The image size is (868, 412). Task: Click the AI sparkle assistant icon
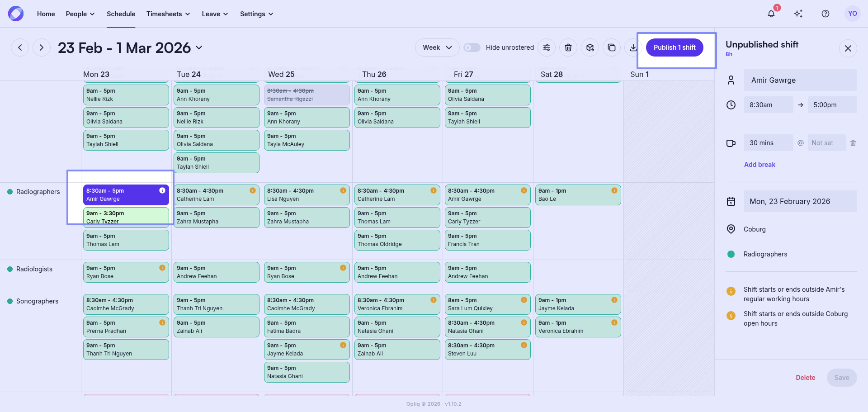798,14
